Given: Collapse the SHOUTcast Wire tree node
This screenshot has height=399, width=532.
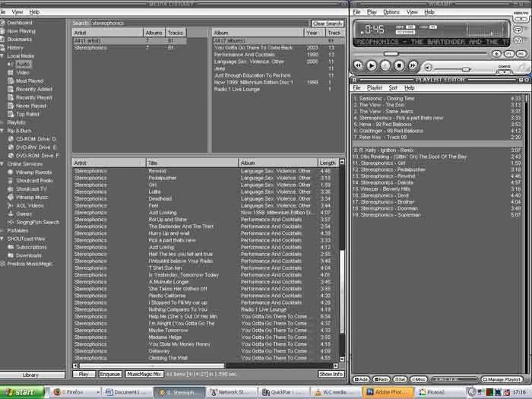Looking at the screenshot, I should 2,239.
